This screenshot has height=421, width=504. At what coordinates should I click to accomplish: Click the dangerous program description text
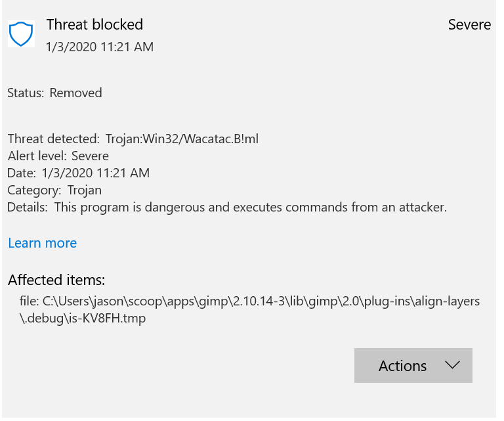(250, 208)
